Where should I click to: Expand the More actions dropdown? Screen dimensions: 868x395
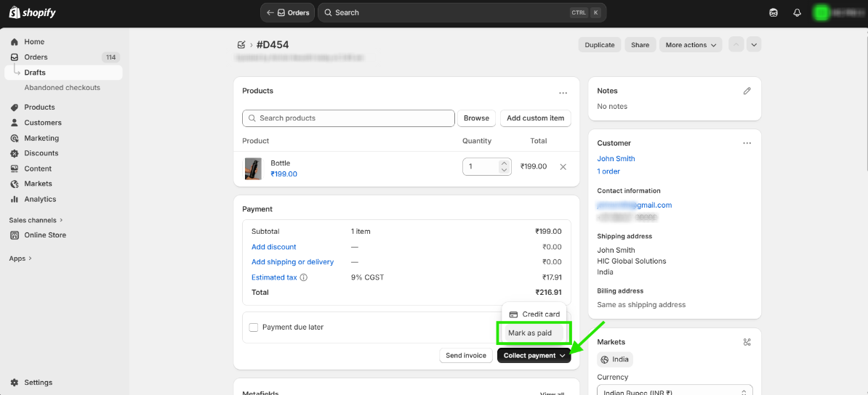tap(691, 45)
